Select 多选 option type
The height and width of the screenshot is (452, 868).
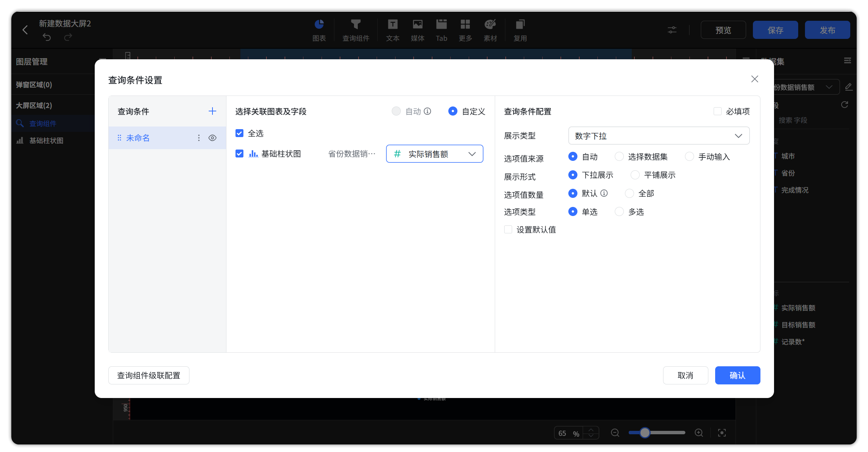619,211
